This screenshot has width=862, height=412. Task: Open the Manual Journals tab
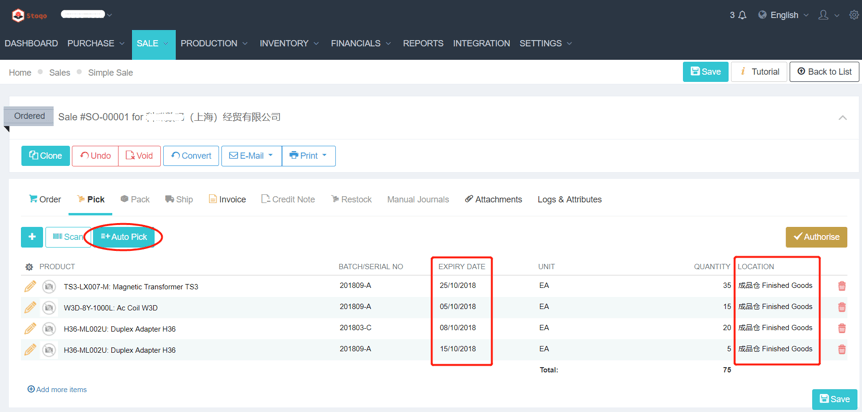418,200
